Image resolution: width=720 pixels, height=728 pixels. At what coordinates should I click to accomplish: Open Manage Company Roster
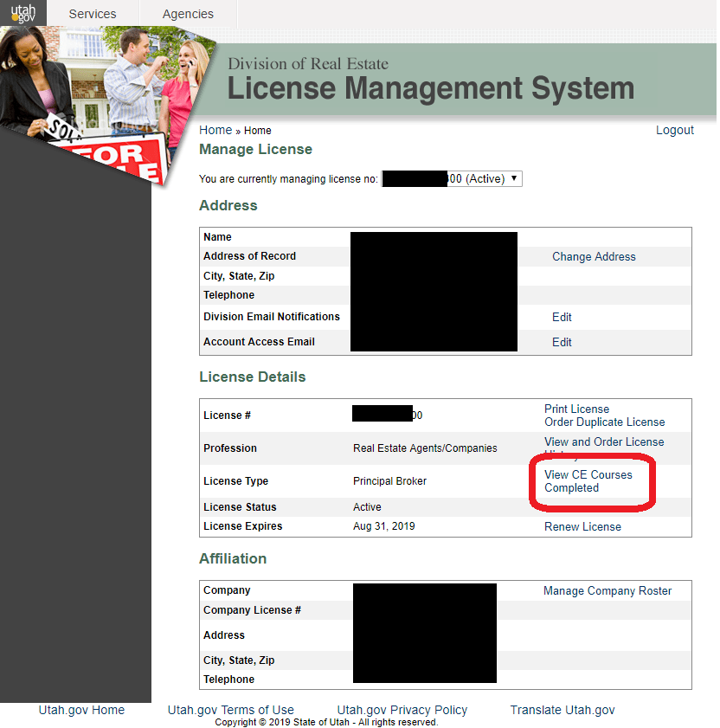[x=607, y=590]
